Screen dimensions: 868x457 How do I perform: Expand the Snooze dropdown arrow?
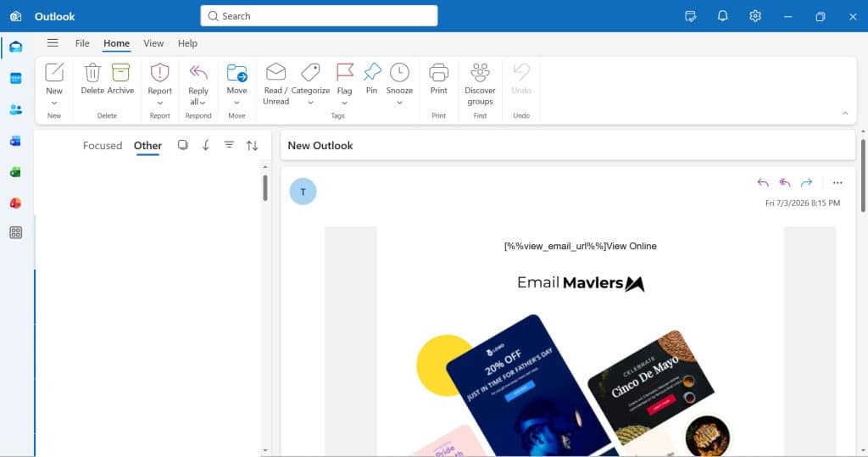click(400, 103)
